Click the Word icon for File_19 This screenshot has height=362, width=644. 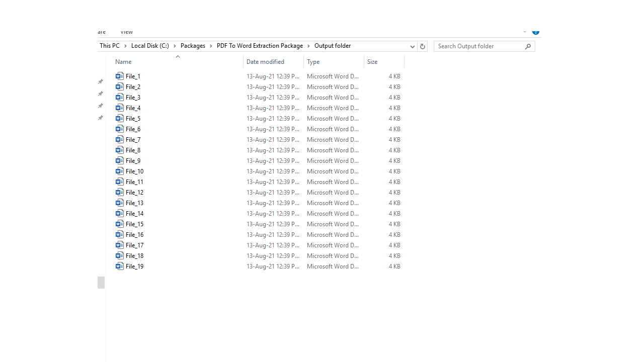pos(119,266)
